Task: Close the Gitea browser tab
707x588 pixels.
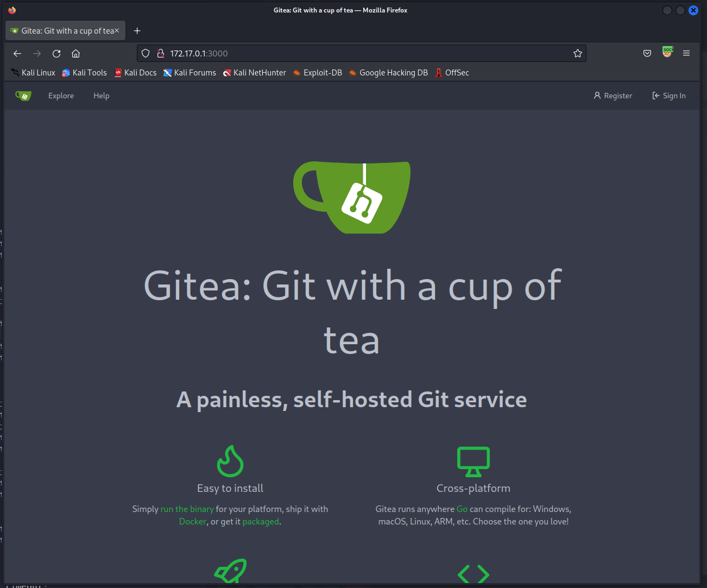Action: 117,31
